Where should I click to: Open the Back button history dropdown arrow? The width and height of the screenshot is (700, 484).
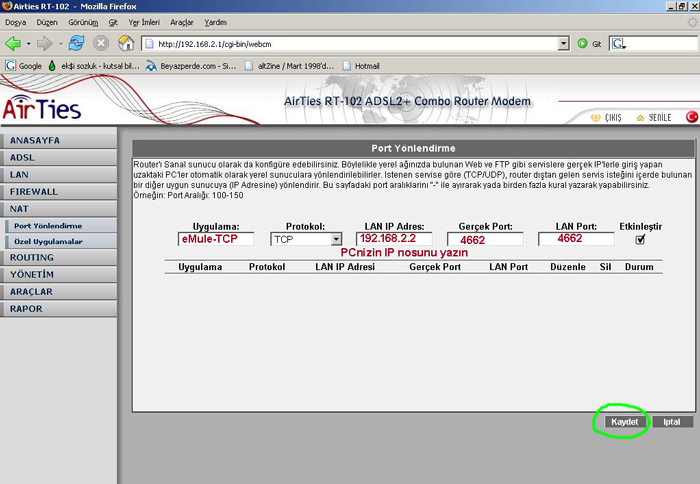[x=29, y=44]
